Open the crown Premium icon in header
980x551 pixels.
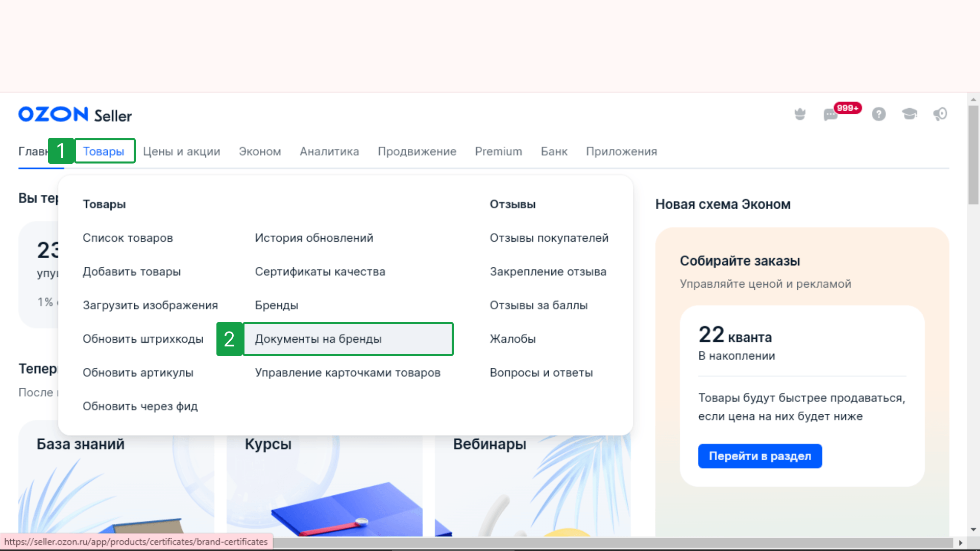coord(800,114)
